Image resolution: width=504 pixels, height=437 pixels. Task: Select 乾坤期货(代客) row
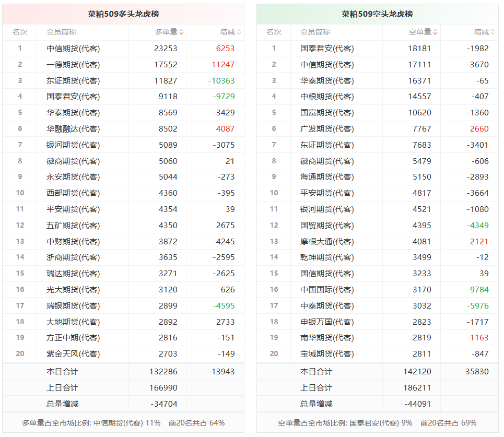(378, 257)
